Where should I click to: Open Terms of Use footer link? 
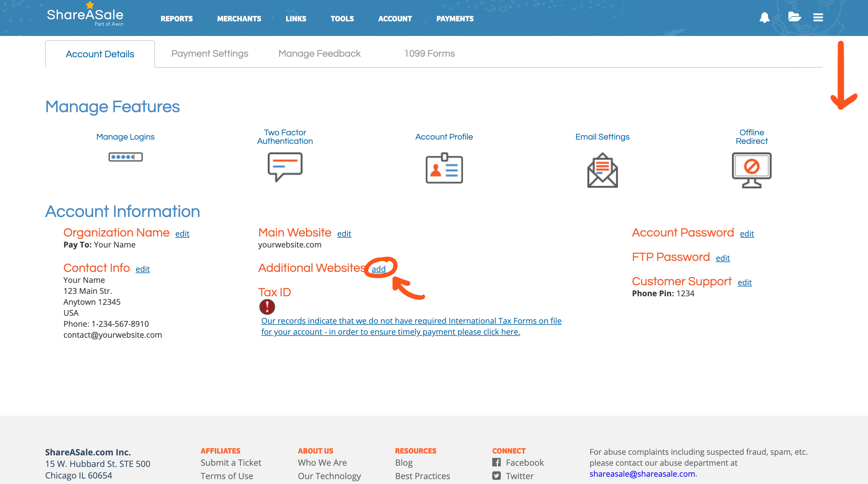[227, 476]
